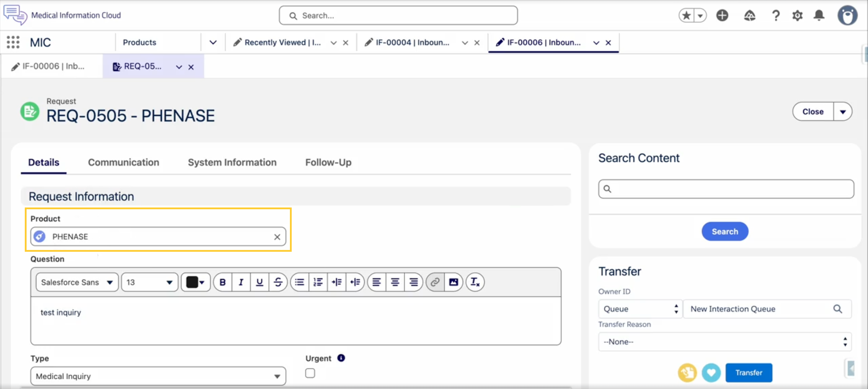Toggle the Urgent checkbox

[310, 374]
